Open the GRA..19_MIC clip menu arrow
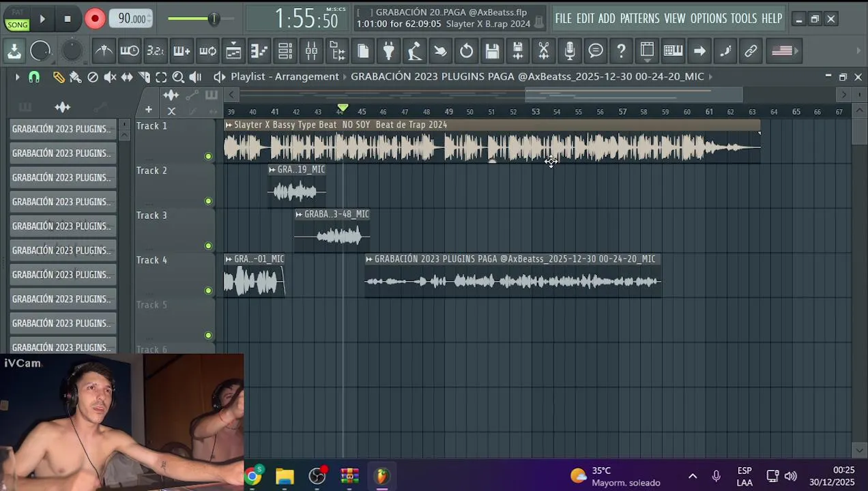868x491 pixels. point(272,170)
